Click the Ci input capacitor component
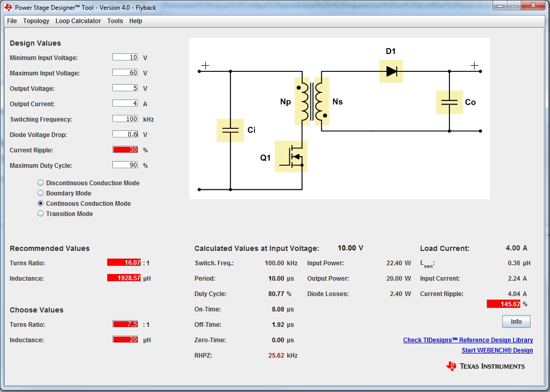Viewport: 550px width, 392px height. tap(230, 130)
